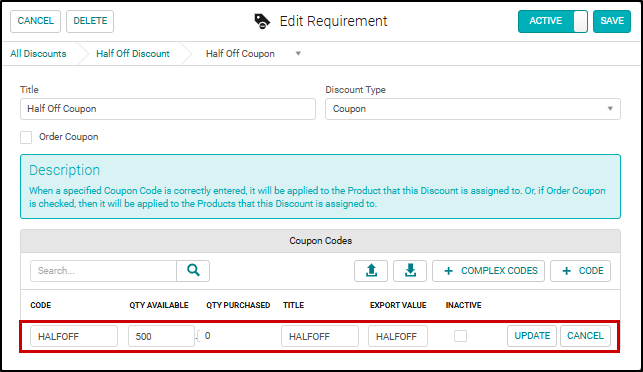The image size is (643, 372).
Task: Click the Qty Purchased value 0
Action: pyautogui.click(x=207, y=335)
